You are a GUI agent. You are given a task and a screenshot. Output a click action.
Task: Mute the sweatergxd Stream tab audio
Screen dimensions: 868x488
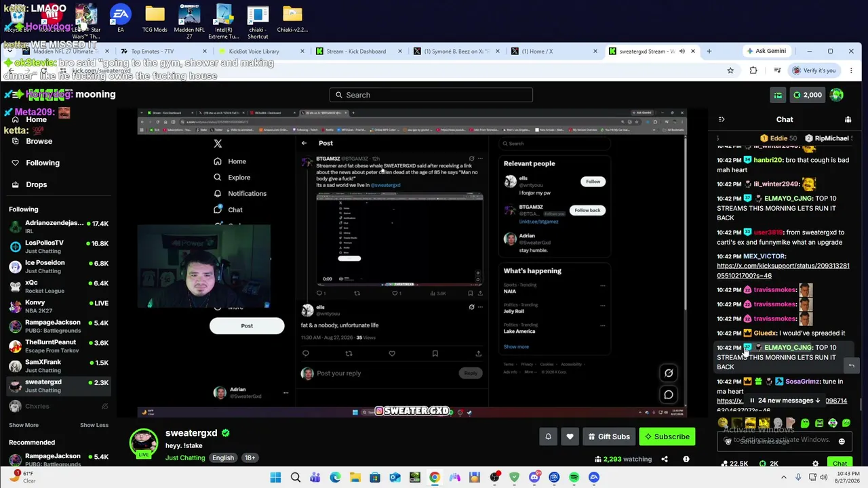click(682, 52)
